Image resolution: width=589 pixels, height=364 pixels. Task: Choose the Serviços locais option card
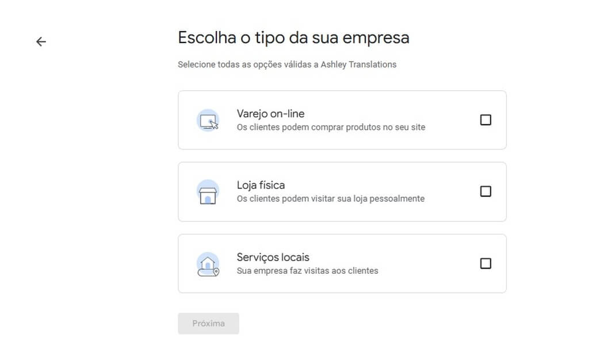coord(342,264)
